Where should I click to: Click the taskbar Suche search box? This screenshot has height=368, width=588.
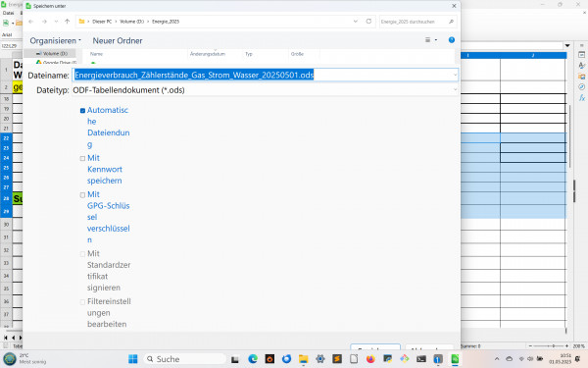tap(184, 359)
